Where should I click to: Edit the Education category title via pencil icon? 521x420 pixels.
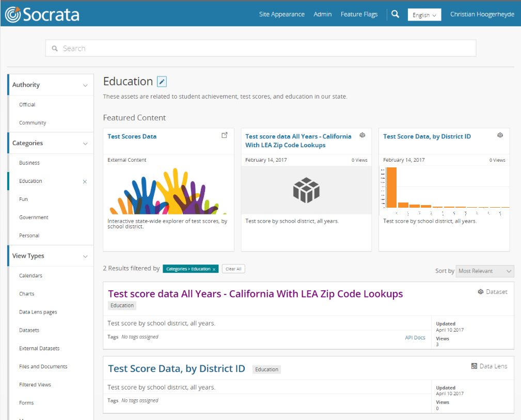click(162, 81)
